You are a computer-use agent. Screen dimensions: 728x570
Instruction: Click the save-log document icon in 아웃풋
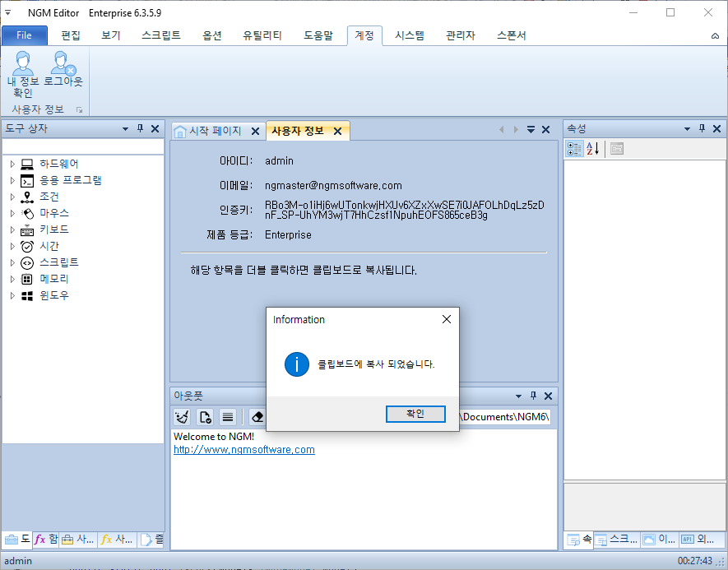coord(205,417)
